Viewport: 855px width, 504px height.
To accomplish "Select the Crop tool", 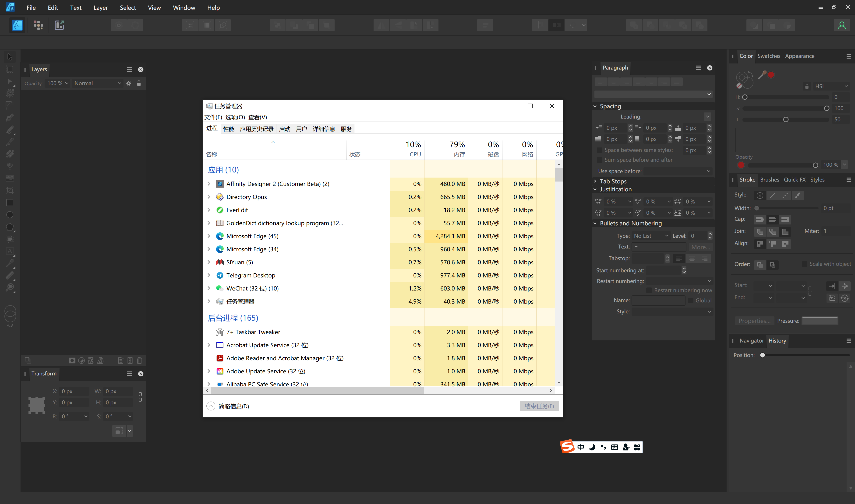I will tap(10, 190).
